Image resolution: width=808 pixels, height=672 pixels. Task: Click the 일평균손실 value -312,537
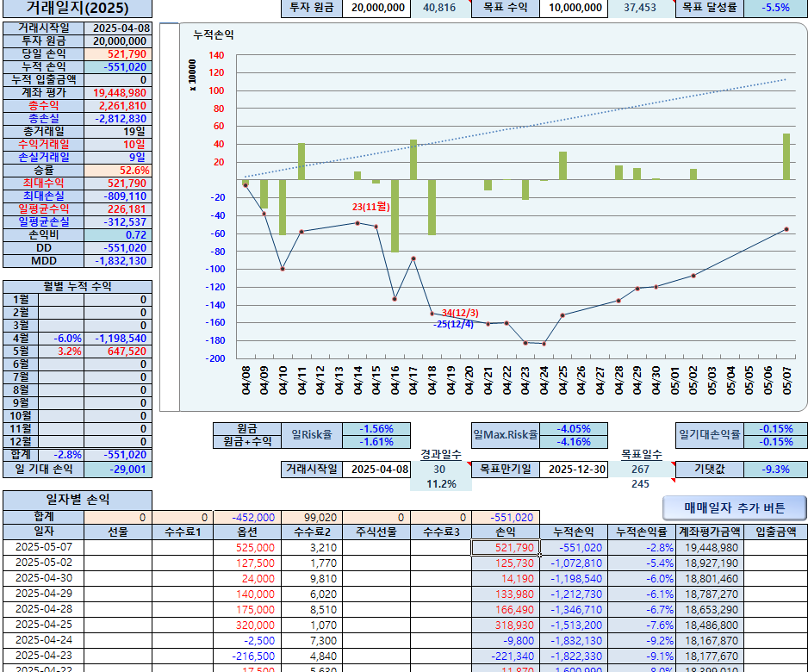point(118,221)
